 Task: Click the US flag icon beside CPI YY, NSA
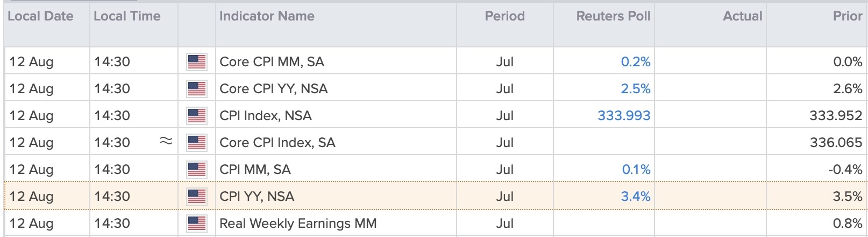click(x=197, y=197)
